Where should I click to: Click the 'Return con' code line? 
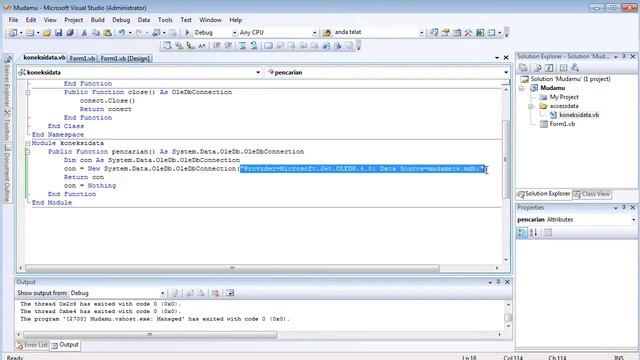point(84,177)
